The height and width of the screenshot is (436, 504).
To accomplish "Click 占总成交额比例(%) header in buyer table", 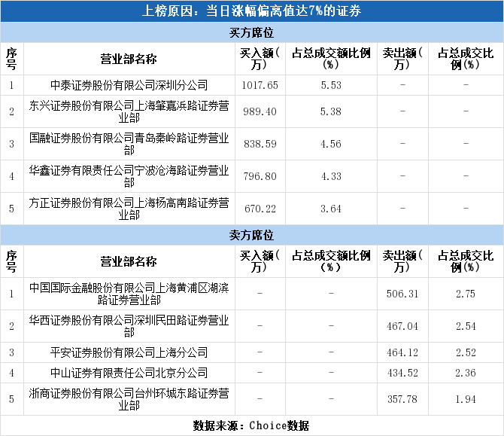I will (x=331, y=59).
